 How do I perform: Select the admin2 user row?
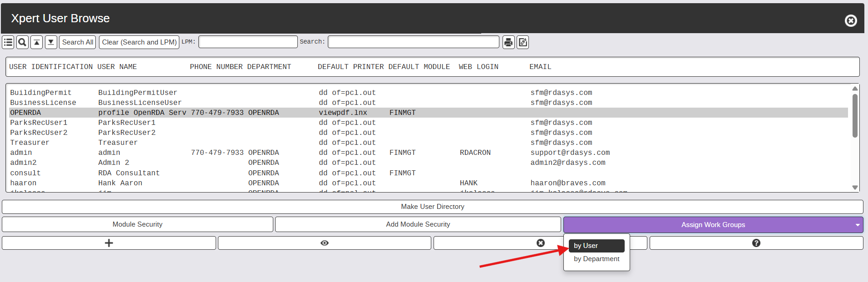(x=429, y=163)
